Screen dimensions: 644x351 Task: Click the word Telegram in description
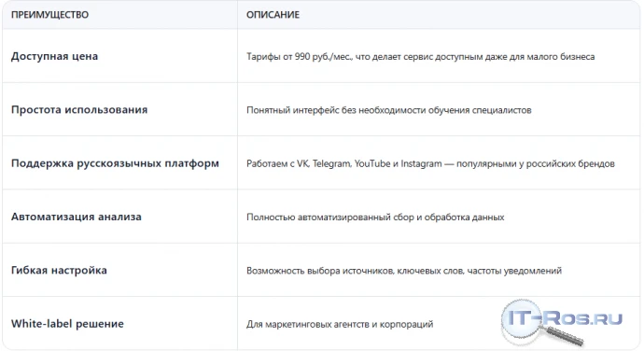click(332, 163)
